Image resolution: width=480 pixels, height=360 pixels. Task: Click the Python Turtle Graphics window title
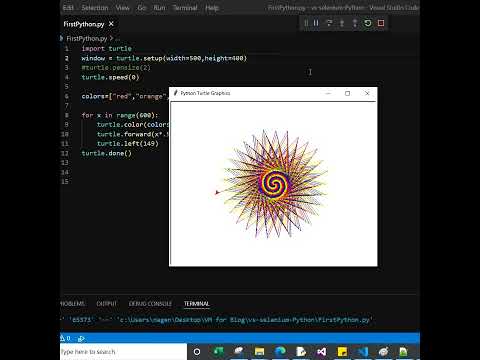(x=205, y=93)
